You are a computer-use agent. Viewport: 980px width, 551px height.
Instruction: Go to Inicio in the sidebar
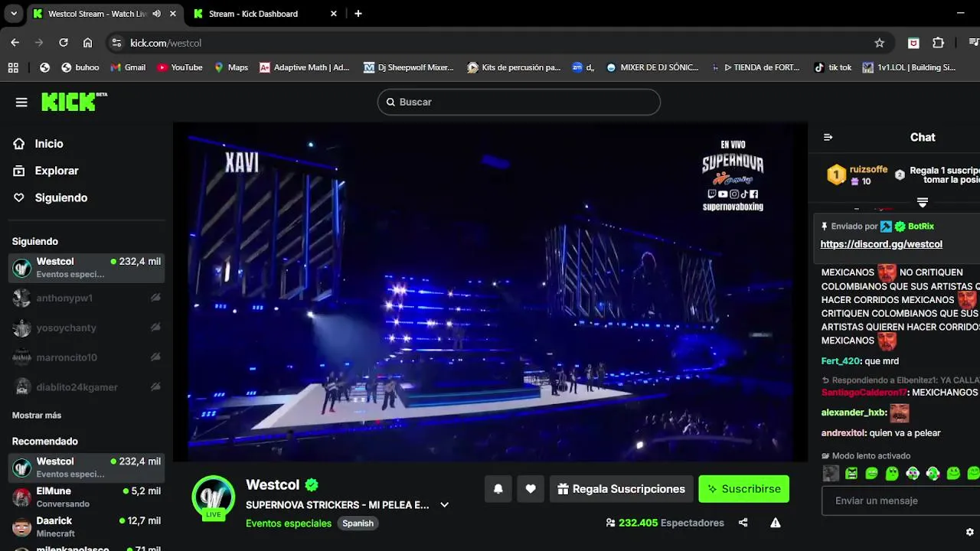click(x=48, y=144)
